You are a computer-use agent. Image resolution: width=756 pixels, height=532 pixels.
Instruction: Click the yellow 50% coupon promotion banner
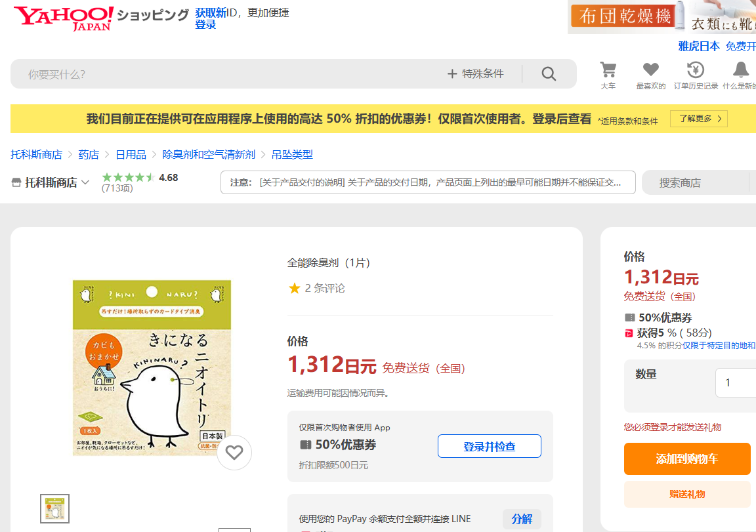click(383, 119)
